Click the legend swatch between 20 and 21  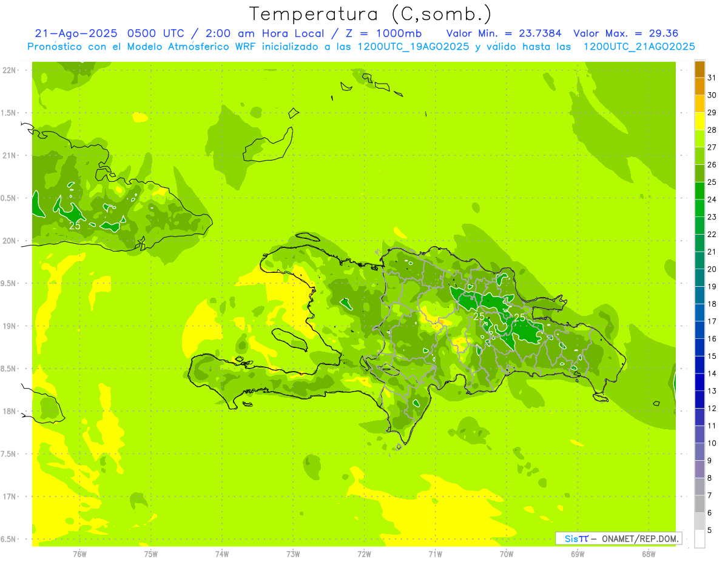[699, 260]
